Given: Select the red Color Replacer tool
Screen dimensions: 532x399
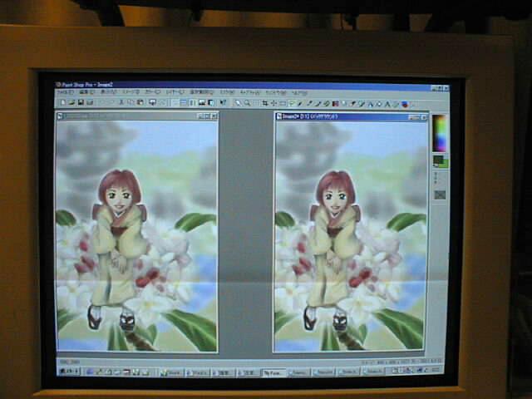Looking at the screenshot, I should point(336,104).
